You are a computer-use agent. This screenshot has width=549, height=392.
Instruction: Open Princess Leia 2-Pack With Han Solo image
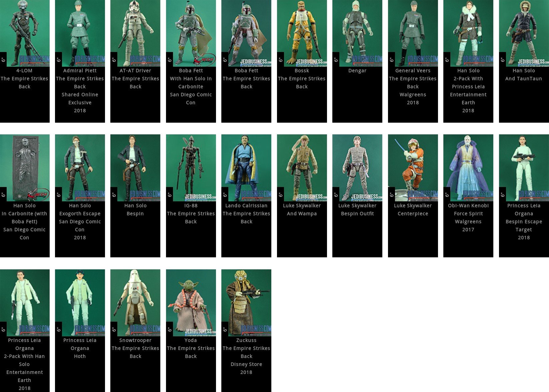[x=25, y=303]
